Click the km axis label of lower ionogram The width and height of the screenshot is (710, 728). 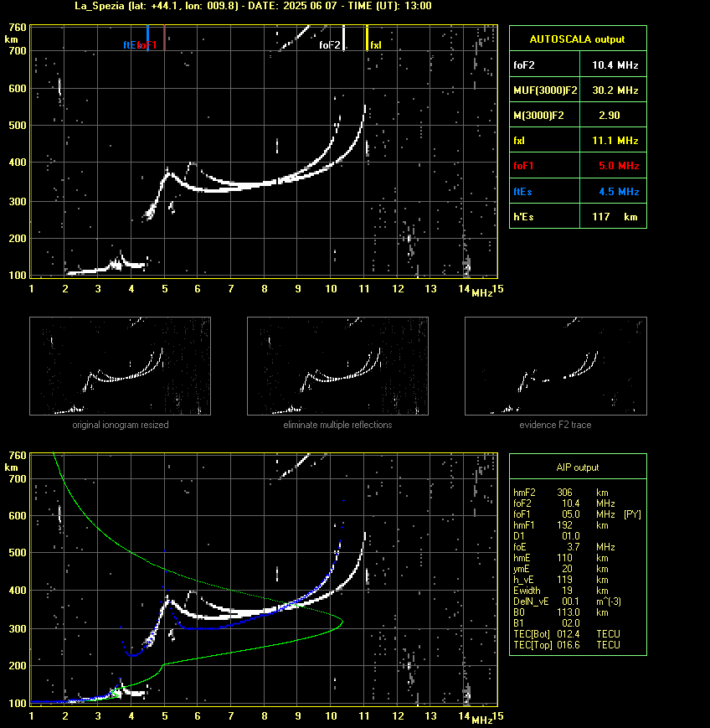click(12, 467)
